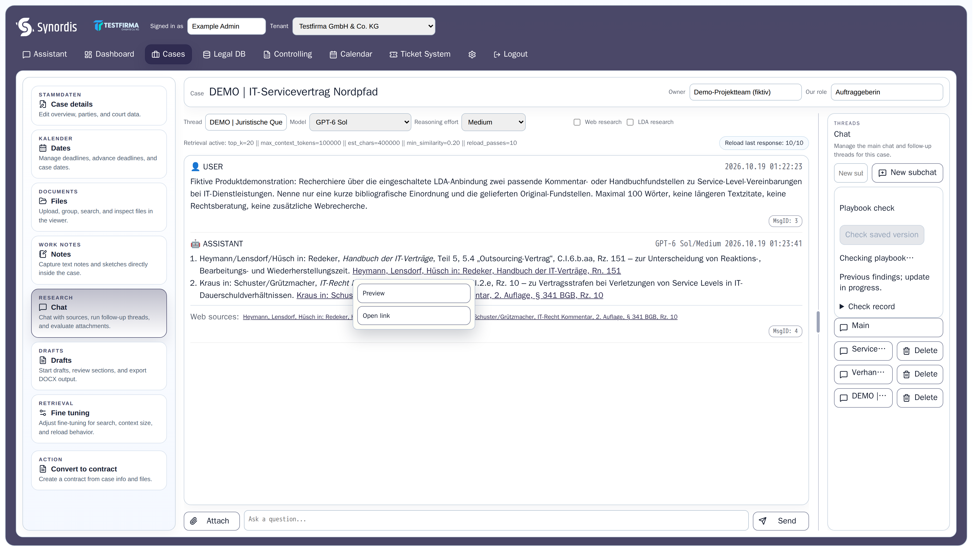Open the Files documents section
980x551 pixels.
(100, 208)
